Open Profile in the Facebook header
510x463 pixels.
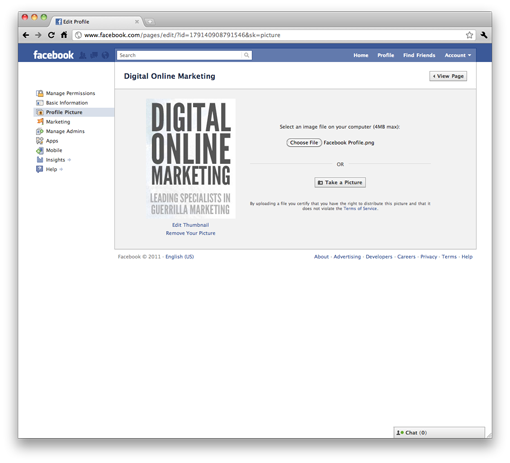tap(386, 55)
